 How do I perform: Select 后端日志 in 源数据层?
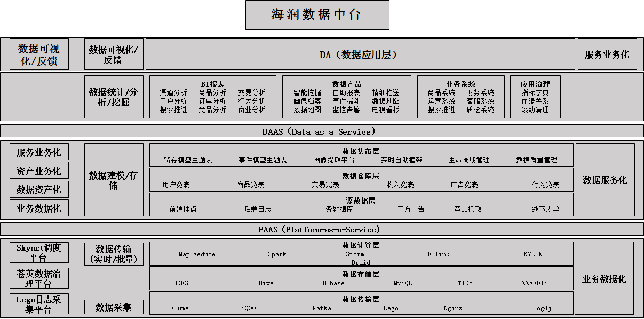(x=258, y=209)
